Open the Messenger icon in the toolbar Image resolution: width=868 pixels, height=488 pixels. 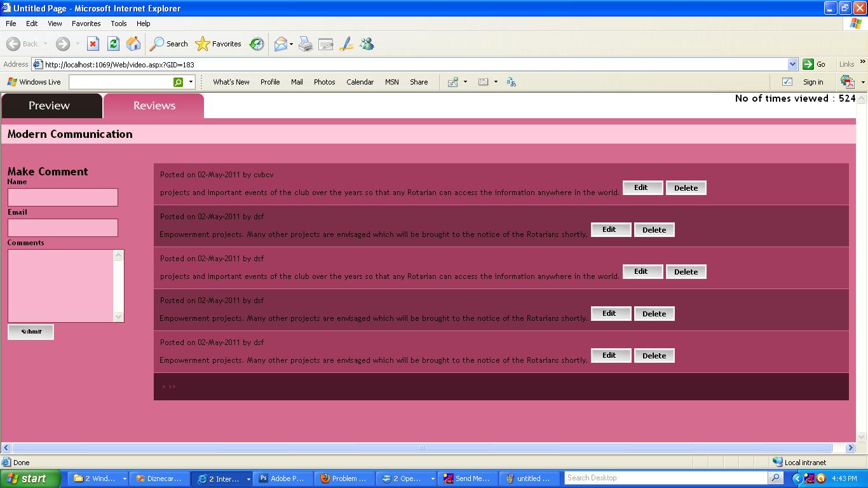tap(367, 44)
